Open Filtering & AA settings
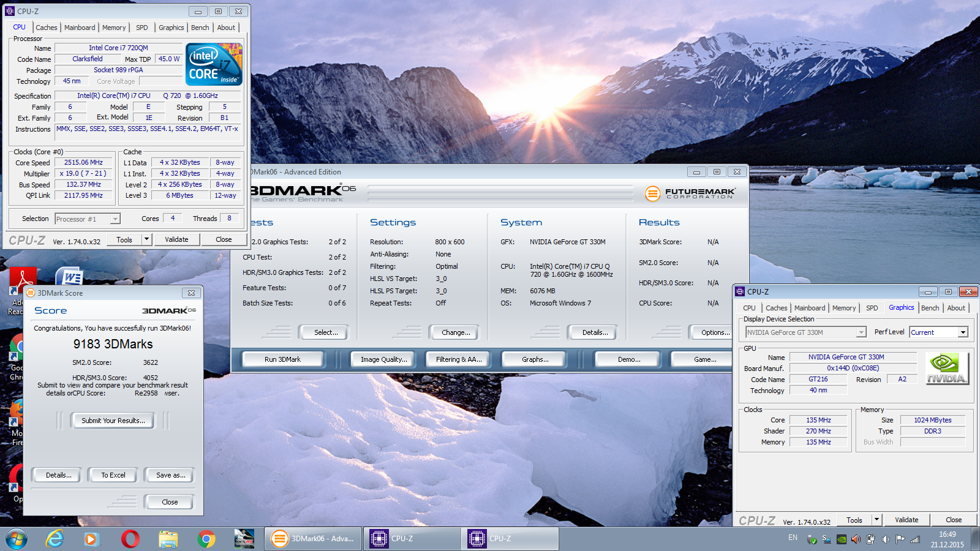The height and width of the screenshot is (551, 980). pos(459,359)
